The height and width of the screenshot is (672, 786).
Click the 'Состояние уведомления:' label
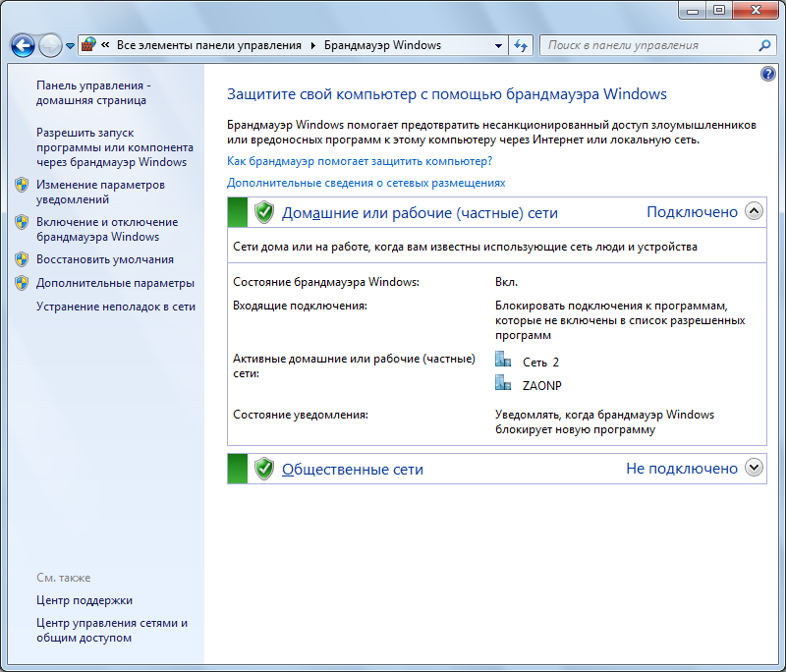click(x=301, y=415)
